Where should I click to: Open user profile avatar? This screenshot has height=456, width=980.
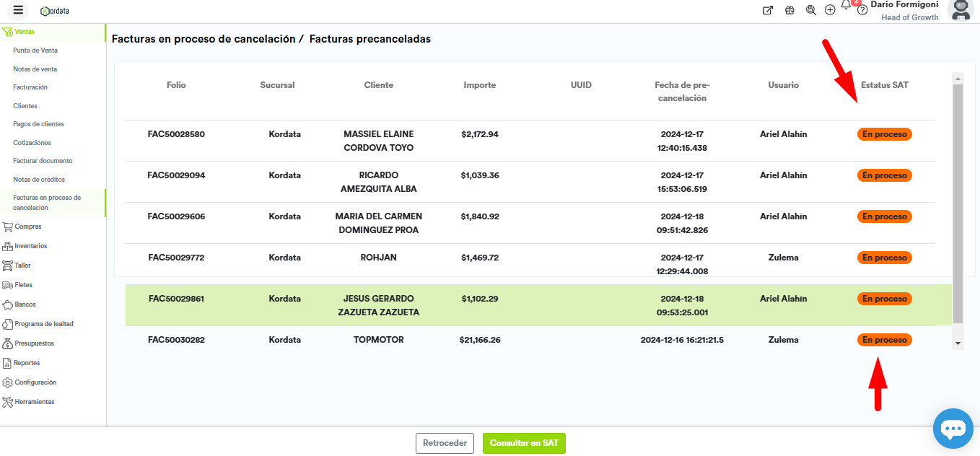(961, 10)
